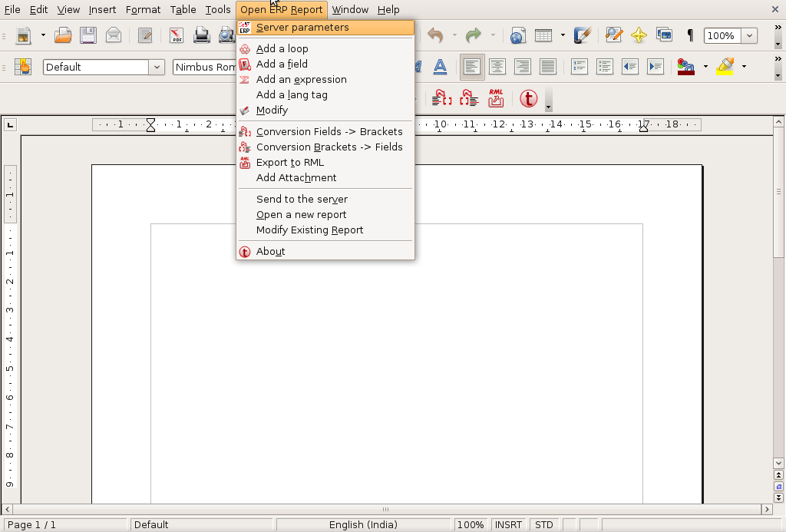786x532 pixels.
Task: Click the INSRT insert mode status field
Action: [508, 524]
